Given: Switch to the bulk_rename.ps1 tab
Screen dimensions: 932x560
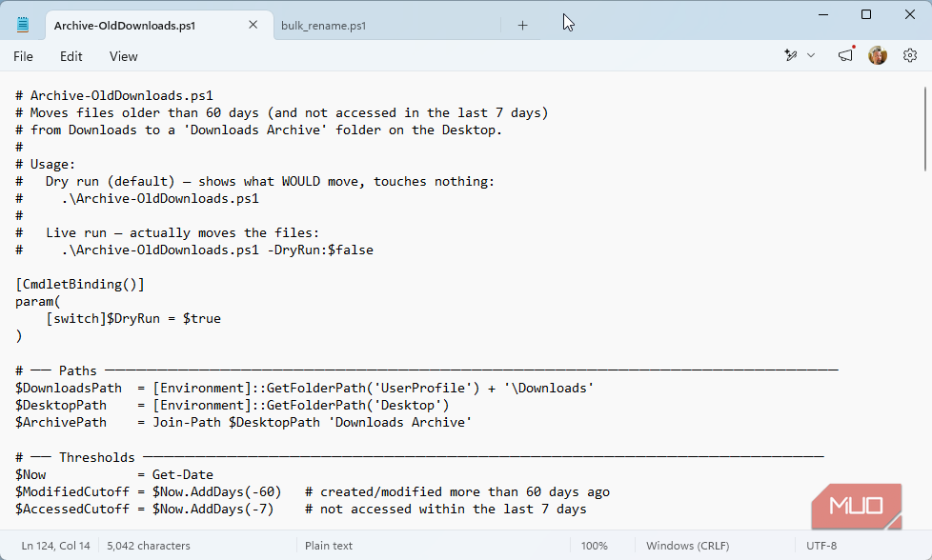Looking at the screenshot, I should [323, 26].
